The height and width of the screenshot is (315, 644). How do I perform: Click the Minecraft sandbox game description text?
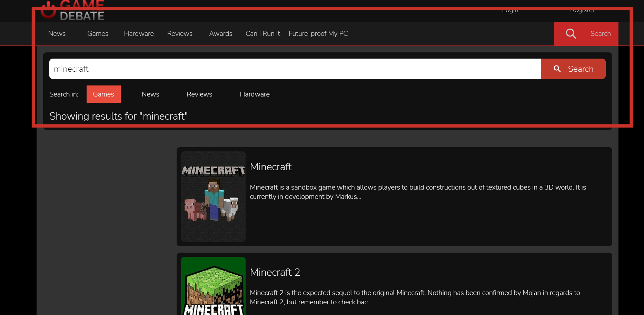tap(418, 192)
